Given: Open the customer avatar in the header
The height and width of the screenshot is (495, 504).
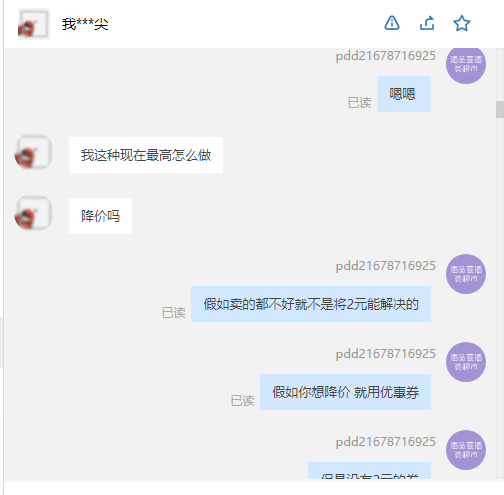Looking at the screenshot, I should pos(34,24).
